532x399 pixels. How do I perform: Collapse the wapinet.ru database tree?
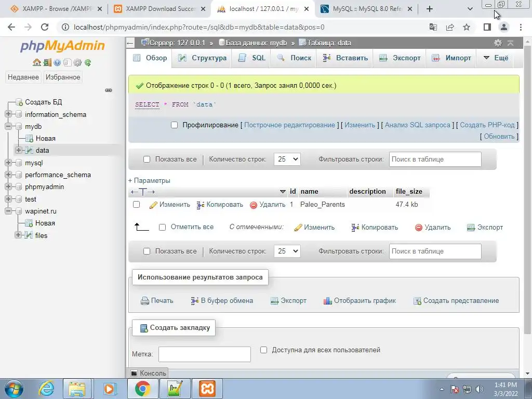[8, 211]
